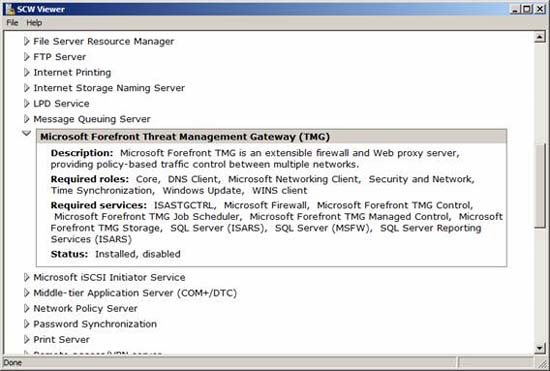The width and height of the screenshot is (550, 371).
Task: Collapse the Microsoft Forefront TMG section
Action: pyautogui.click(x=27, y=133)
